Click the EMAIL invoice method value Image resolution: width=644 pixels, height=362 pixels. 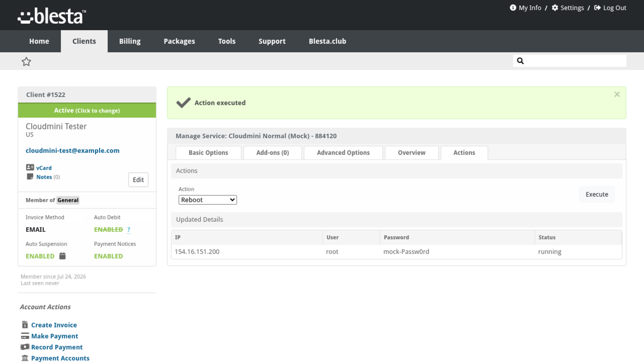[36, 230]
